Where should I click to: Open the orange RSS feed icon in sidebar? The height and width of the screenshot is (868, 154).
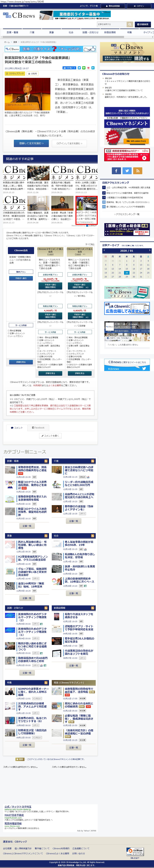pyautogui.click(x=138, y=171)
